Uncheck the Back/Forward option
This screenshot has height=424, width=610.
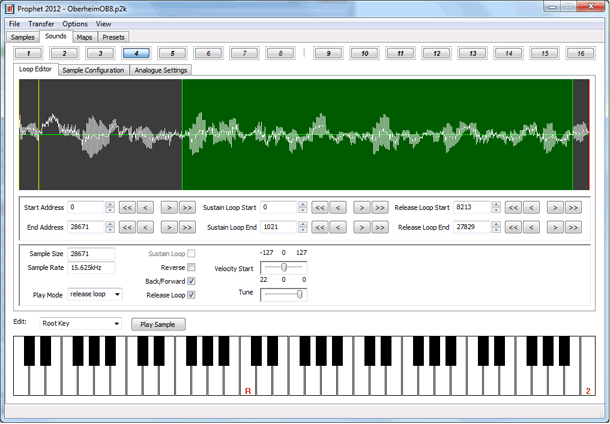[191, 282]
